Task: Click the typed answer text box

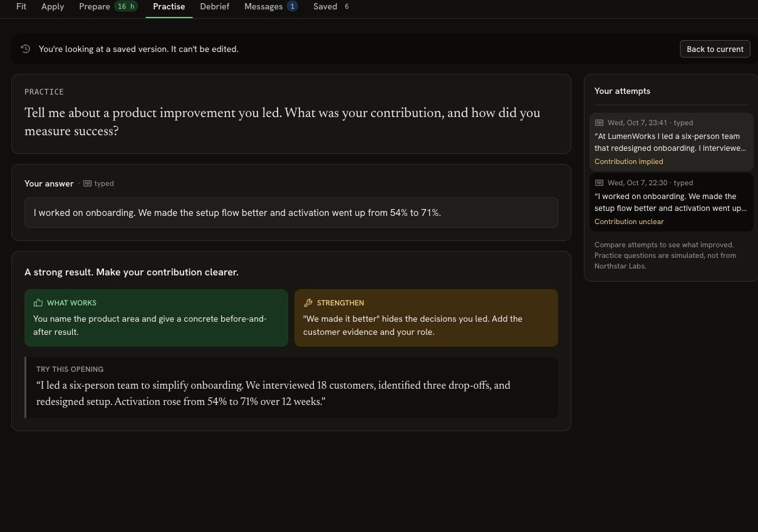Action: pyautogui.click(x=291, y=213)
